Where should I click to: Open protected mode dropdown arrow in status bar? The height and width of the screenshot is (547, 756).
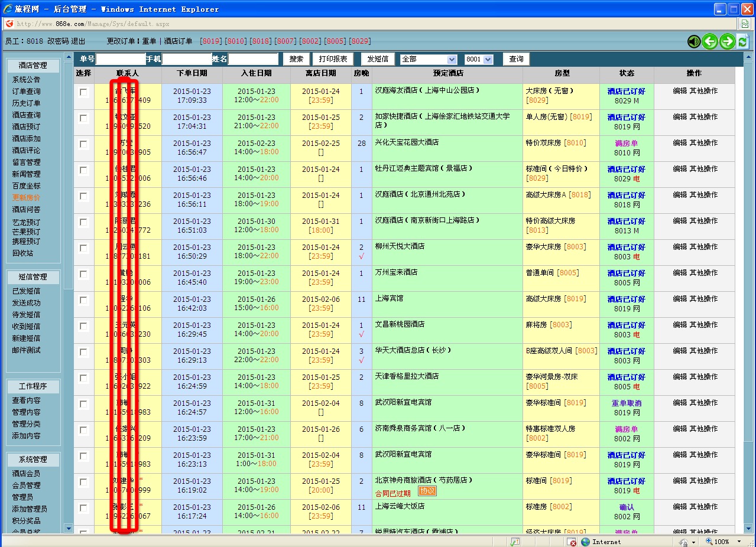[693, 542]
